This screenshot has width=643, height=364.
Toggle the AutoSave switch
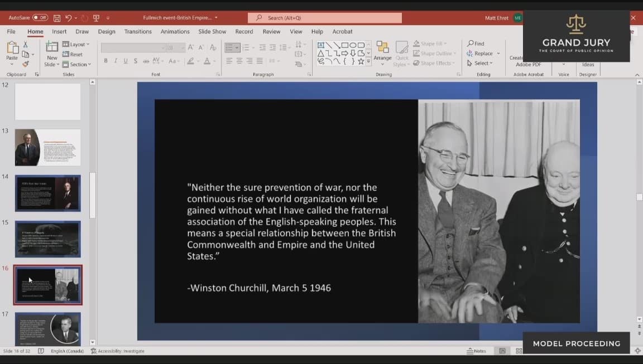coord(40,18)
